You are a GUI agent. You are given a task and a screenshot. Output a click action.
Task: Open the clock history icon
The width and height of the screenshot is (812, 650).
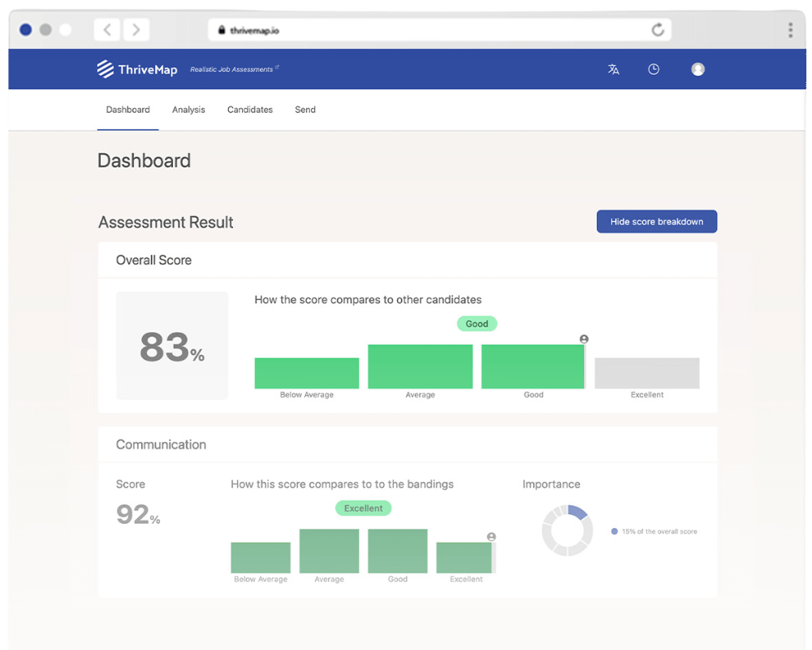click(x=654, y=69)
